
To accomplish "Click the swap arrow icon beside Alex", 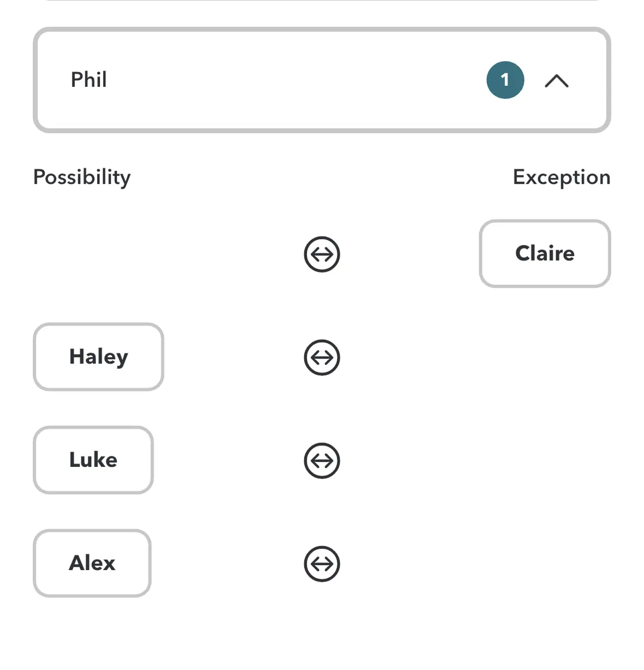I will coord(322,564).
